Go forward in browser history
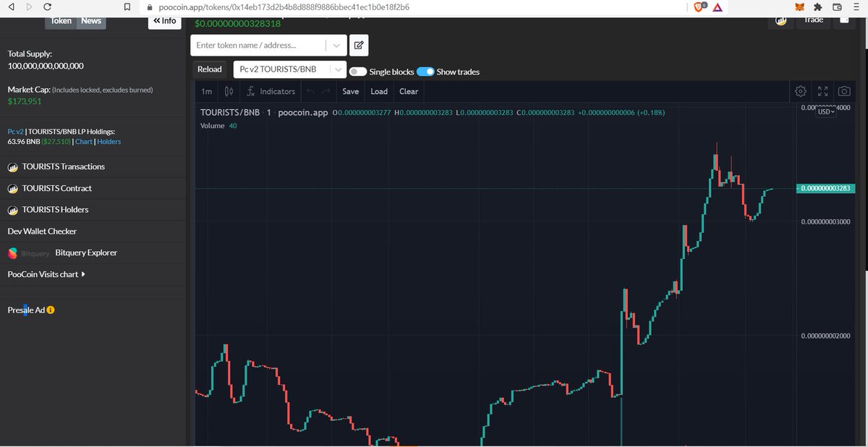Screen dimensions: 868x447 29,7
